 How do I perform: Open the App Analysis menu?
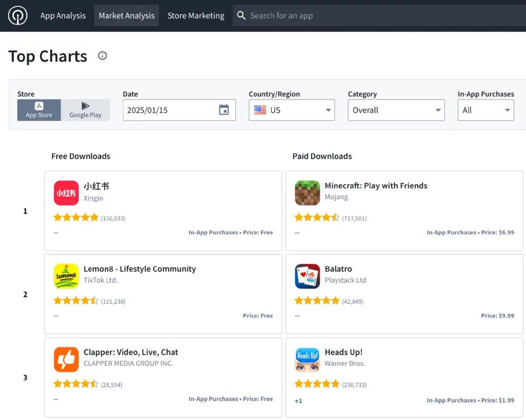coord(63,16)
